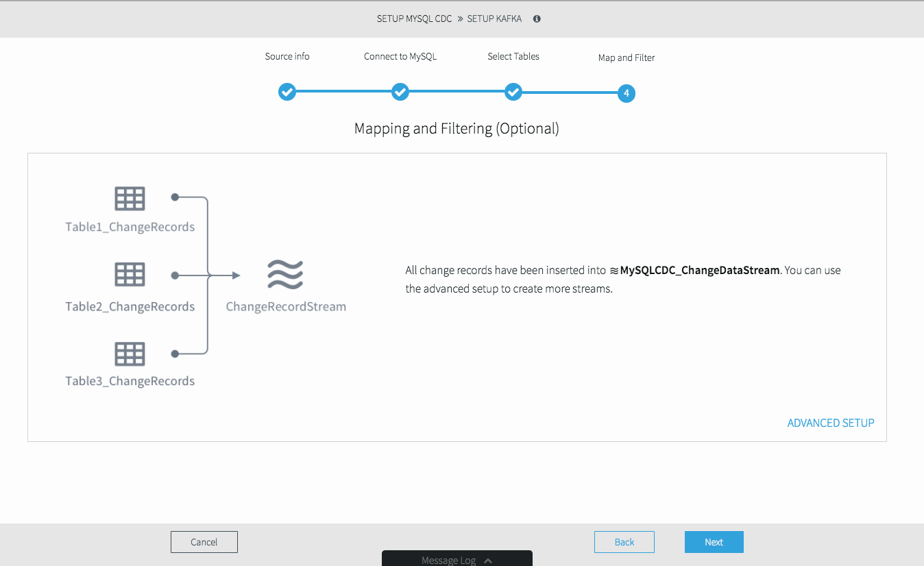Select the Table3_ChangeRecords table icon
The height and width of the screenshot is (566, 924).
130,354
